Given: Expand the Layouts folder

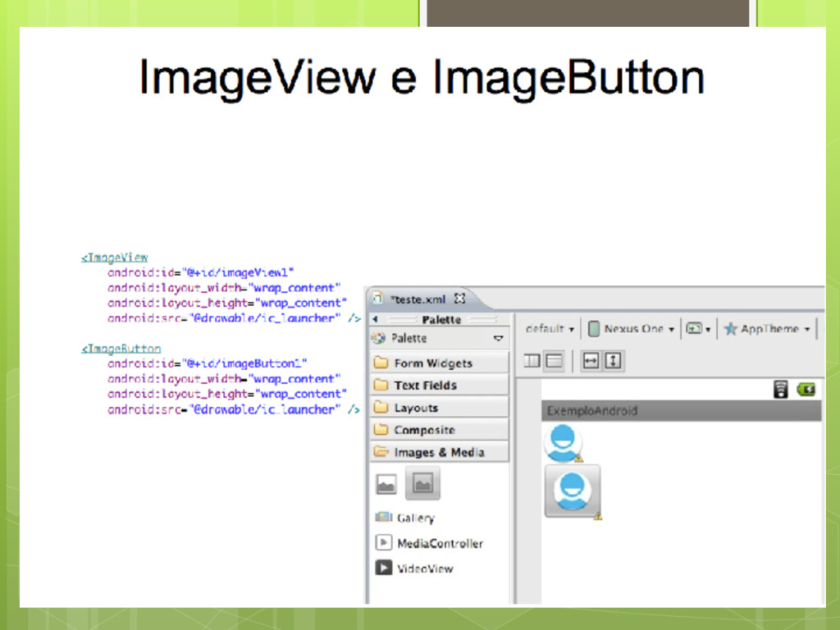Looking at the screenshot, I should [439, 408].
